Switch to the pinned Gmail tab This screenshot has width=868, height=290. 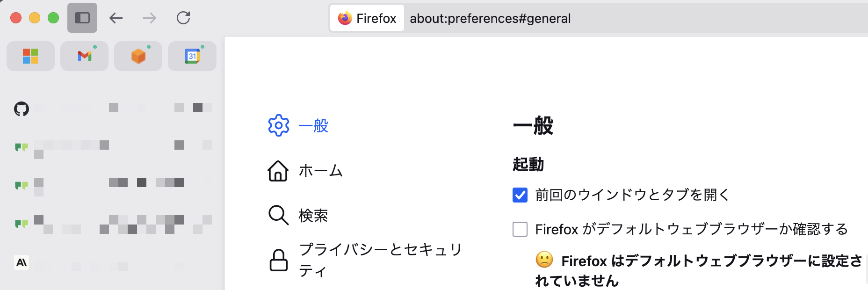click(x=84, y=56)
